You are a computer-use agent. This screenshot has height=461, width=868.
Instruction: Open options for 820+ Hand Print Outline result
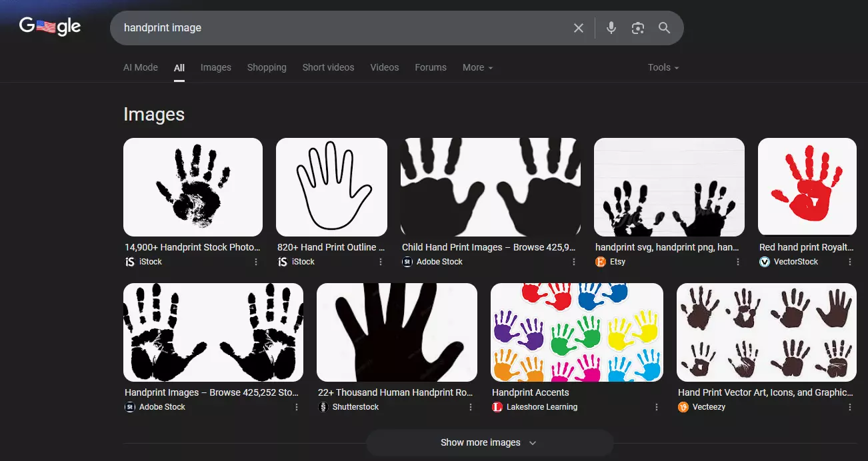381,262
